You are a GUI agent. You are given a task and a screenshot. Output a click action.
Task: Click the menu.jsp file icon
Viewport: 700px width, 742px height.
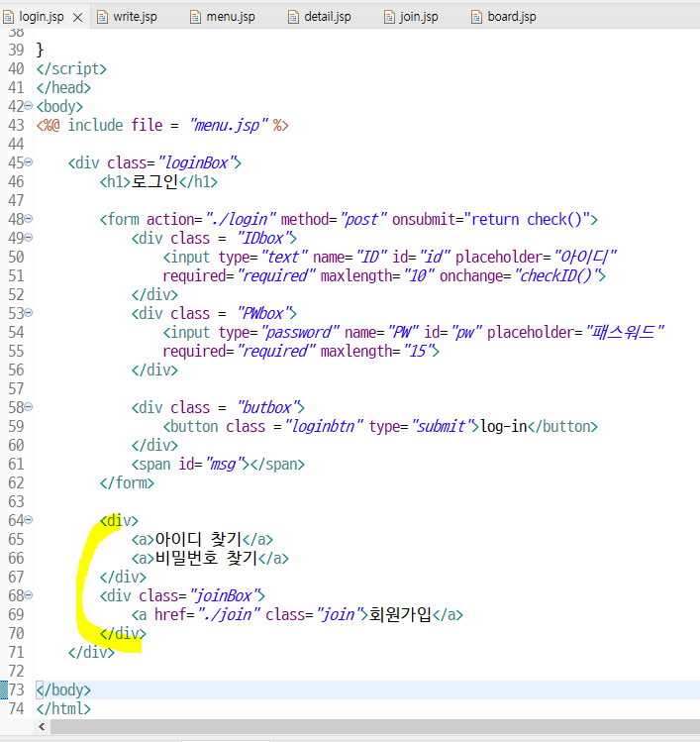click(195, 17)
